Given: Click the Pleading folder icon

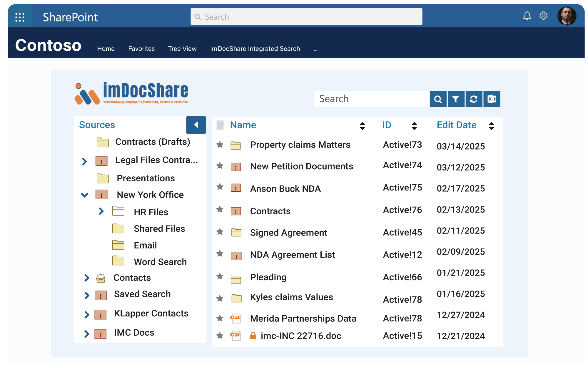Looking at the screenshot, I should pos(236,280).
